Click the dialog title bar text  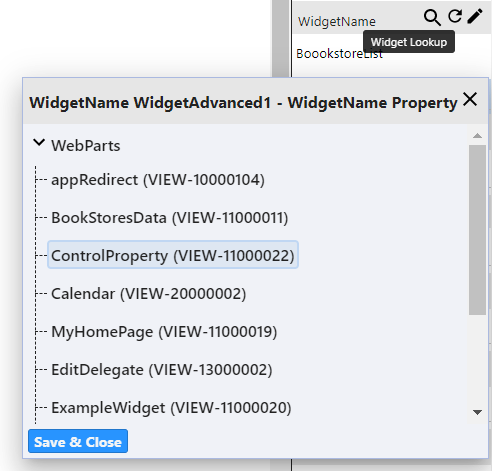(243, 103)
